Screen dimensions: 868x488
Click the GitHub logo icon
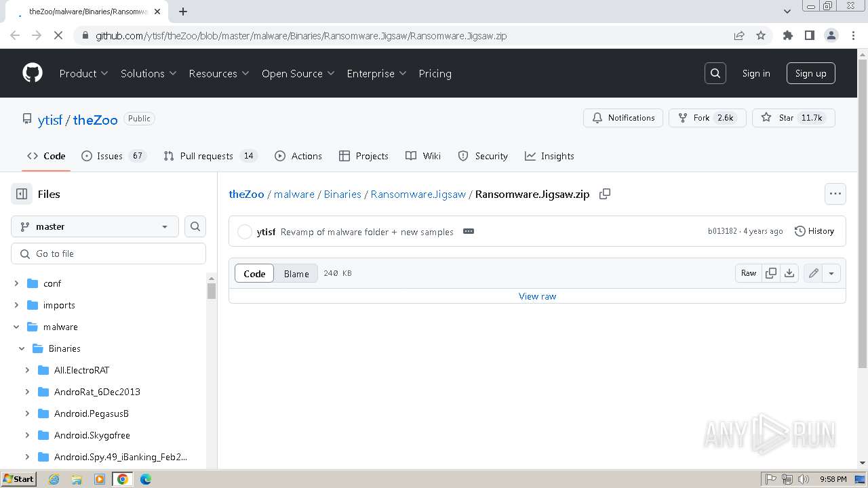[33, 73]
